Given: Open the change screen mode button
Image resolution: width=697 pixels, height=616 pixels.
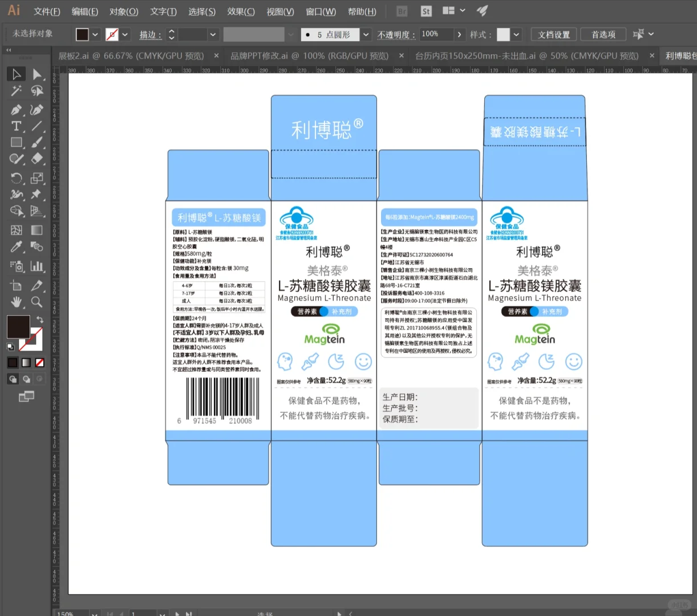Looking at the screenshot, I should pyautogui.click(x=26, y=396).
